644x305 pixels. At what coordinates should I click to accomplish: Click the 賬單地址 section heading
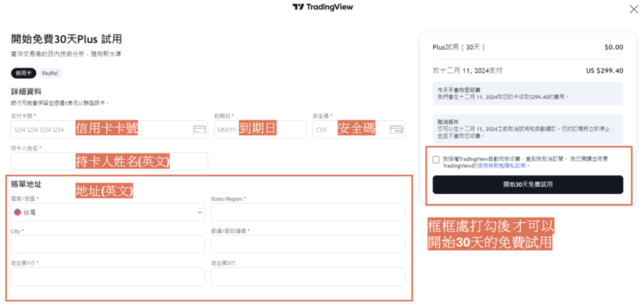(x=26, y=184)
